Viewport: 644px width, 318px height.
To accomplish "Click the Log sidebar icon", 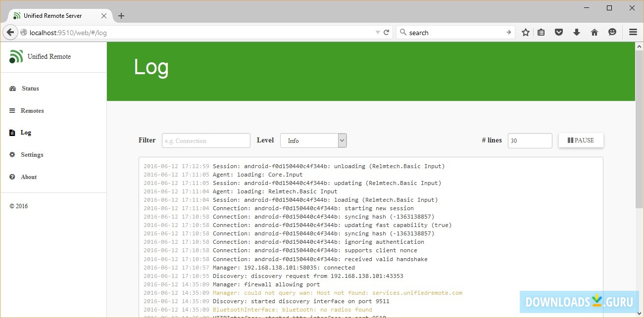I will pyautogui.click(x=11, y=133).
